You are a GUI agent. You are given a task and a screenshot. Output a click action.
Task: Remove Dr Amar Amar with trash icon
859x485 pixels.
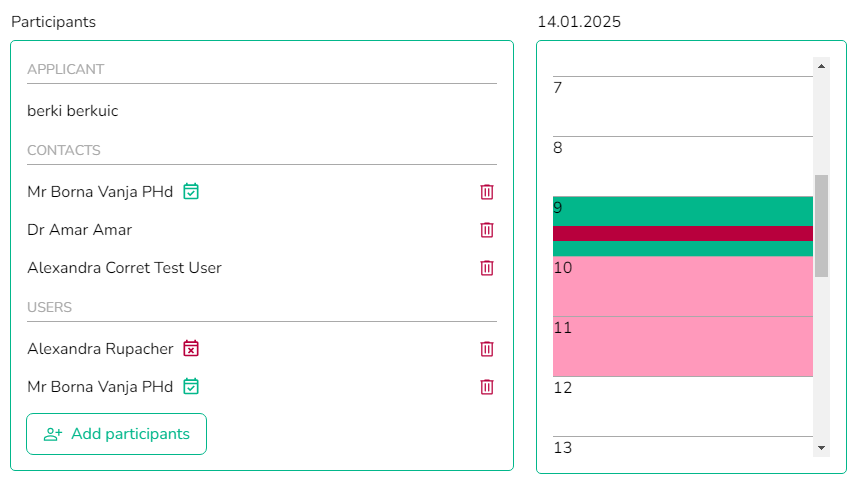pos(486,230)
